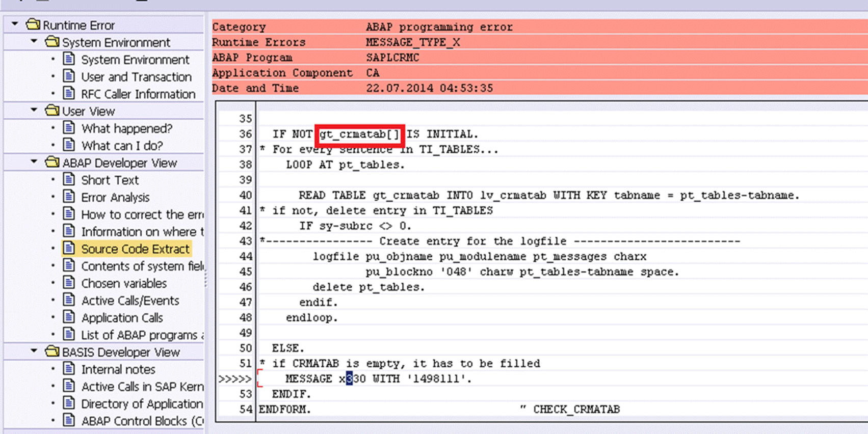This screenshot has width=868, height=434.
Task: Collapse the ABAP Developer View folder
Action: 34,162
